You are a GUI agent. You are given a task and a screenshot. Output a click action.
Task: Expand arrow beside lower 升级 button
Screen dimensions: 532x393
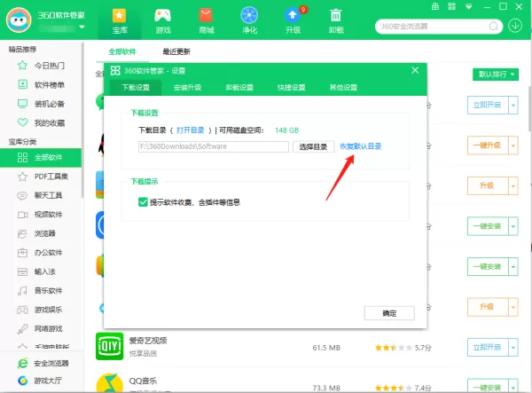(x=513, y=307)
